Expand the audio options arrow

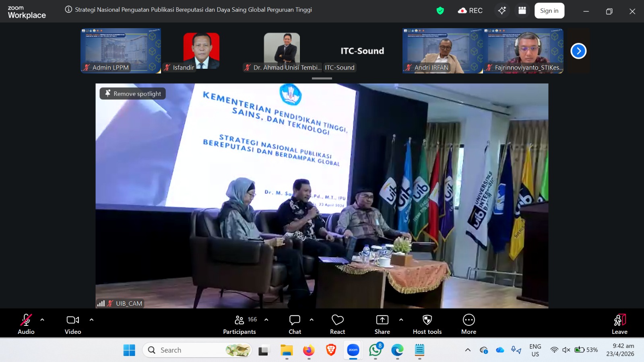click(x=42, y=320)
